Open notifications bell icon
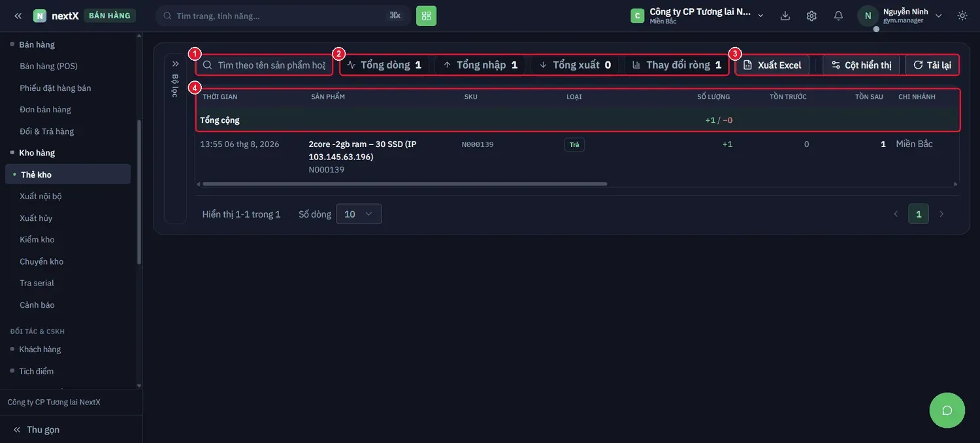The height and width of the screenshot is (443, 980). click(x=838, y=16)
